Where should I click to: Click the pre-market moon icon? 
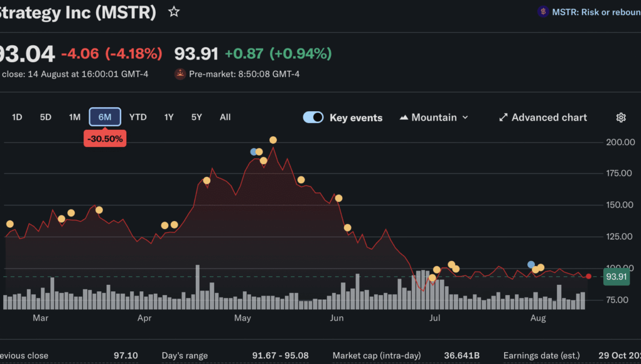pos(180,74)
